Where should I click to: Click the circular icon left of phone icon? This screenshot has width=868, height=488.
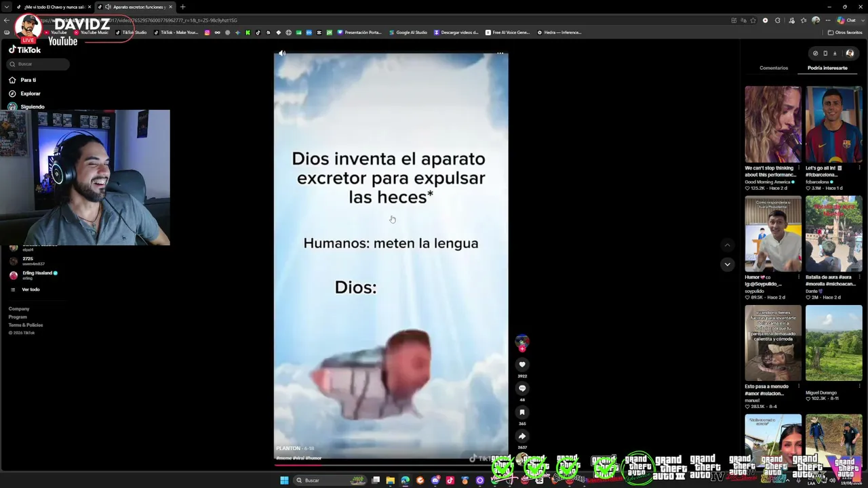point(816,53)
